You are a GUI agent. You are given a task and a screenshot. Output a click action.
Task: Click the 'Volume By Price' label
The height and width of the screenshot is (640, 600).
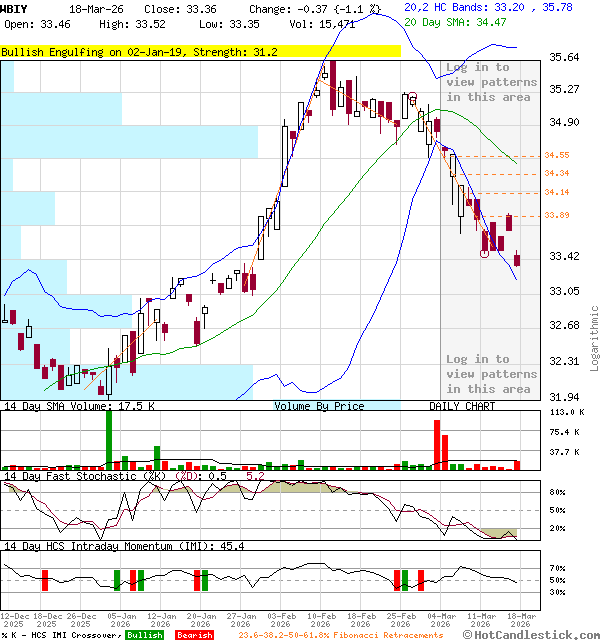click(319, 406)
